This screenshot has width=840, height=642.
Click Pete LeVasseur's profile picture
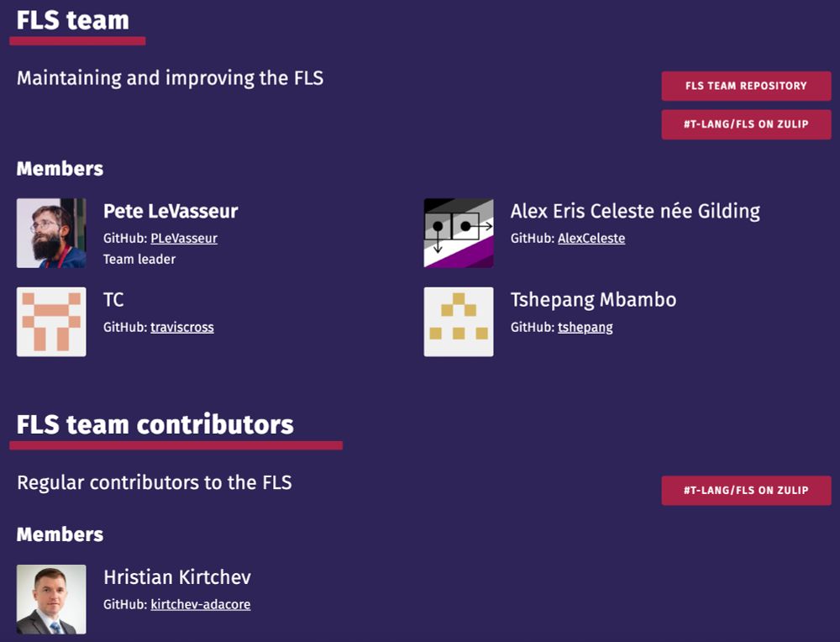pos(51,233)
